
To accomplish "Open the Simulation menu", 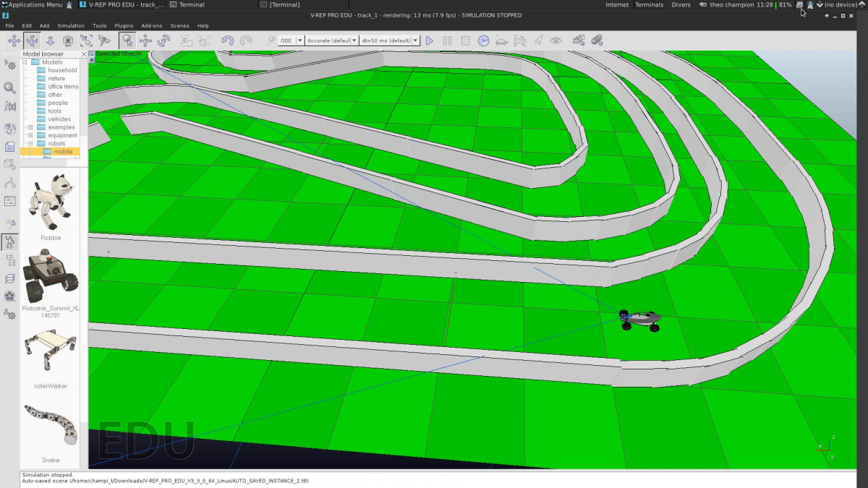I will tap(71, 26).
